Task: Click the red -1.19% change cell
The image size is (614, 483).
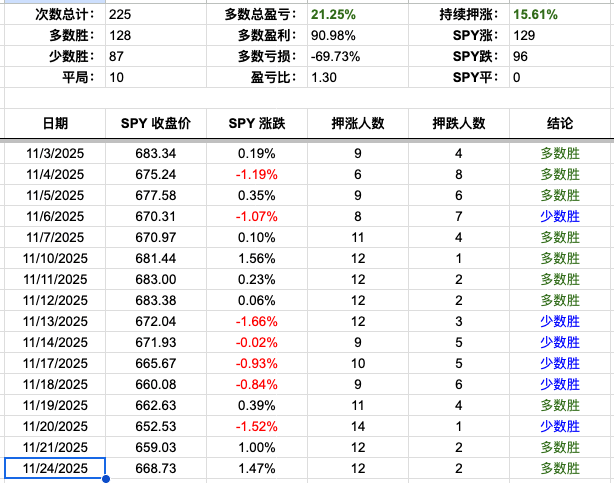Action: (256, 174)
